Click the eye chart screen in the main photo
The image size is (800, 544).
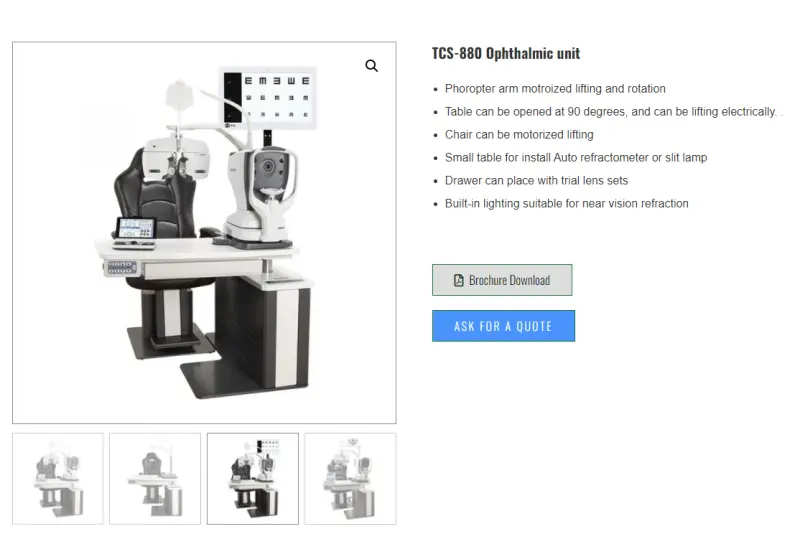(269, 97)
